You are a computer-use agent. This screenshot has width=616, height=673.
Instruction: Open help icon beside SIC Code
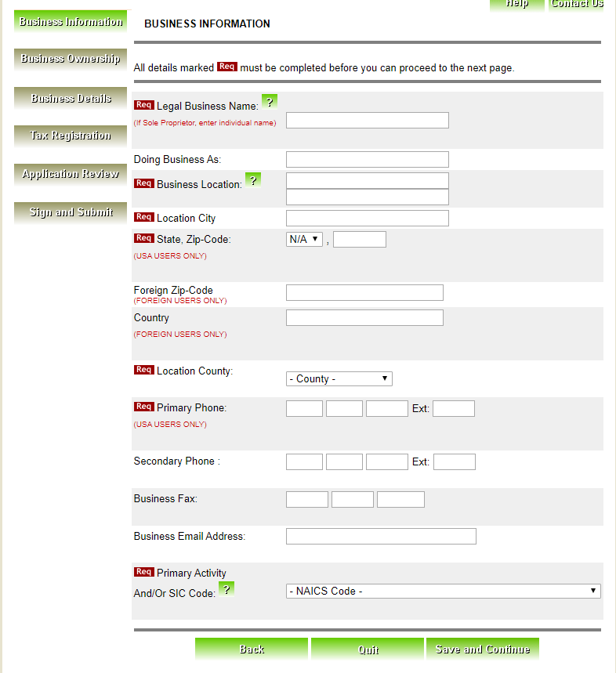[226, 589]
